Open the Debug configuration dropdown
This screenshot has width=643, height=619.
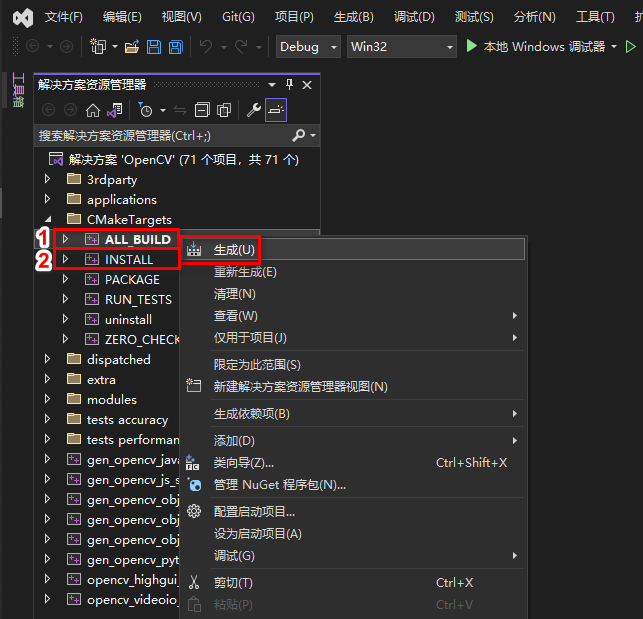(308, 46)
